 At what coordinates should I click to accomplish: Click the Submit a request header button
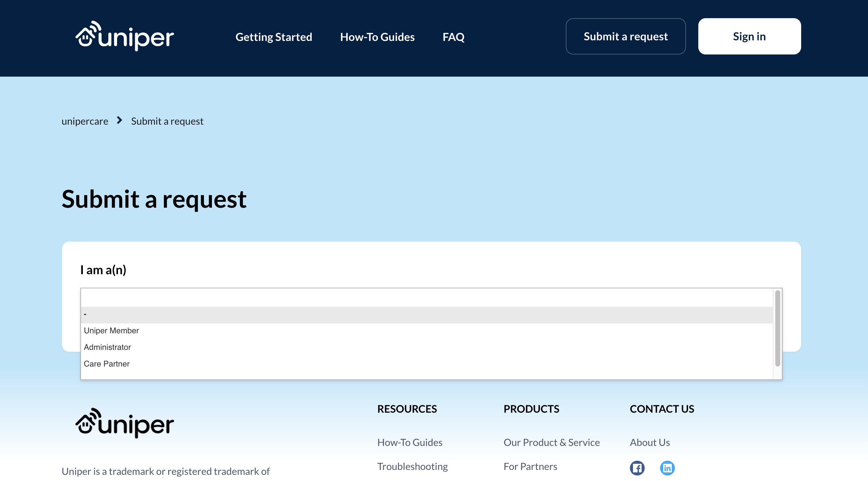625,36
